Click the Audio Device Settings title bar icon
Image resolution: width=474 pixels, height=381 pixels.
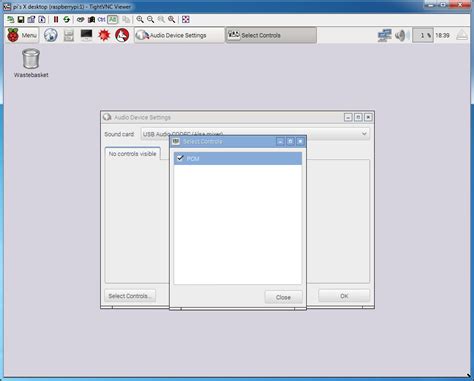tap(107, 117)
